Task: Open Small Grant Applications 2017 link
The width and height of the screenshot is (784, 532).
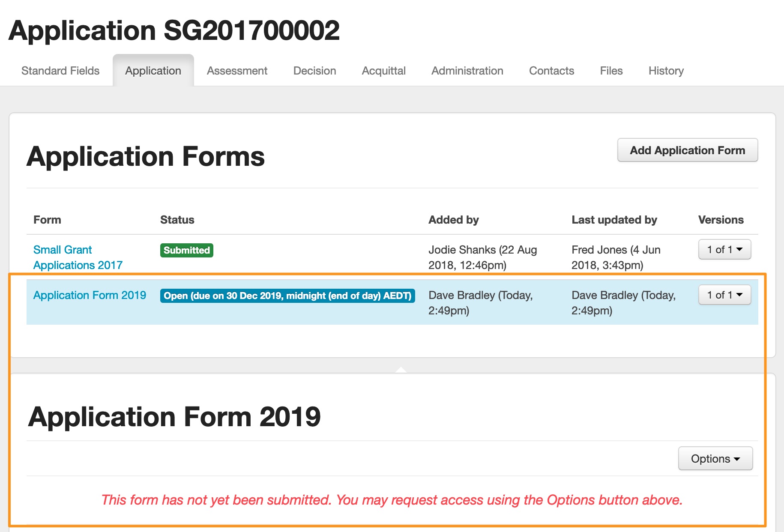Action: [78, 257]
